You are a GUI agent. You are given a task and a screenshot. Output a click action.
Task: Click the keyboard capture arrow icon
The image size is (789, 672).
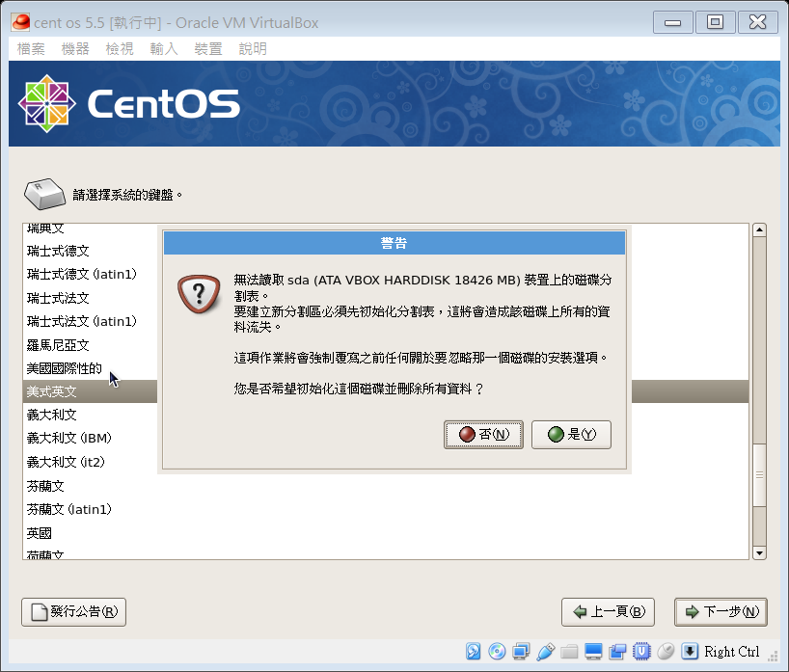pos(690,651)
